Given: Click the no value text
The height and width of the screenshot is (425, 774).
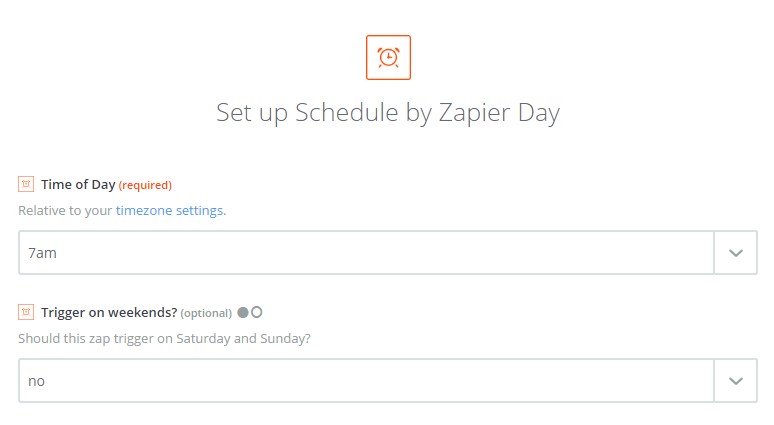Looking at the screenshot, I should tap(37, 382).
